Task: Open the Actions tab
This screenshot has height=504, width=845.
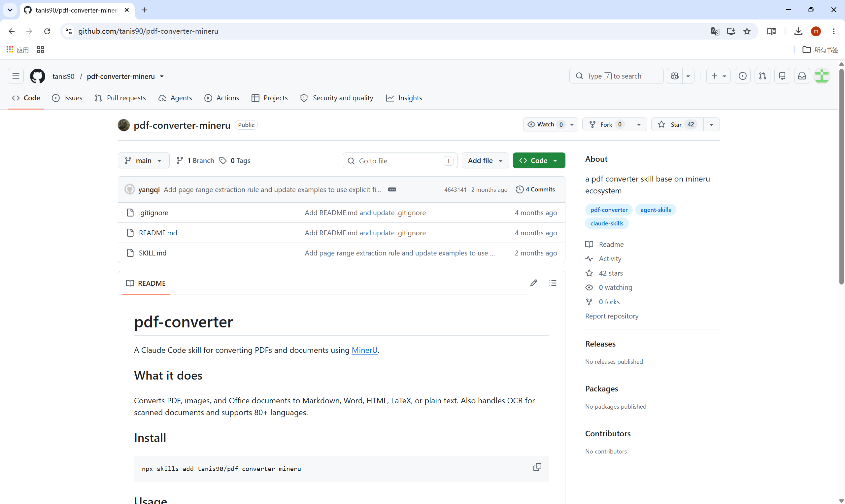Action: pyautogui.click(x=222, y=98)
